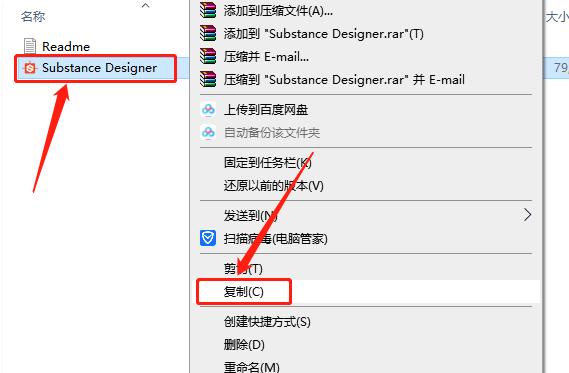Image resolution: width=569 pixels, height=373 pixels.
Task: Choose 上传到百度网盘 from context menu
Action: pos(366,110)
